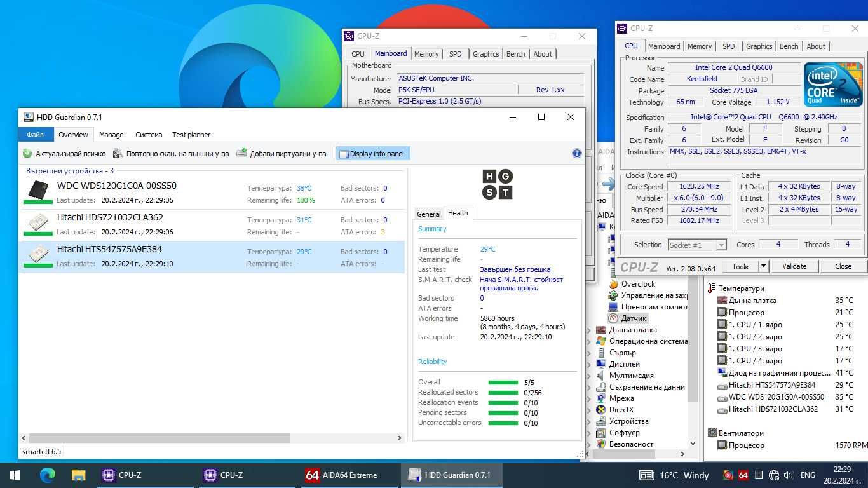Click the 1. CPU / 1. ядро temperature row
The height and width of the screenshot is (488, 868).
point(786,325)
